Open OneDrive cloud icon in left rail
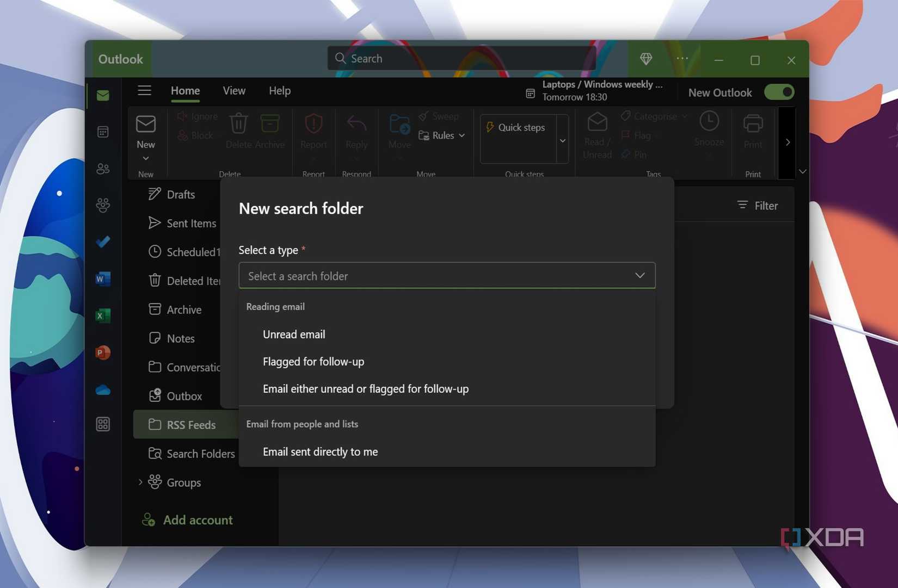Viewport: 898px width, 588px height. (x=103, y=390)
